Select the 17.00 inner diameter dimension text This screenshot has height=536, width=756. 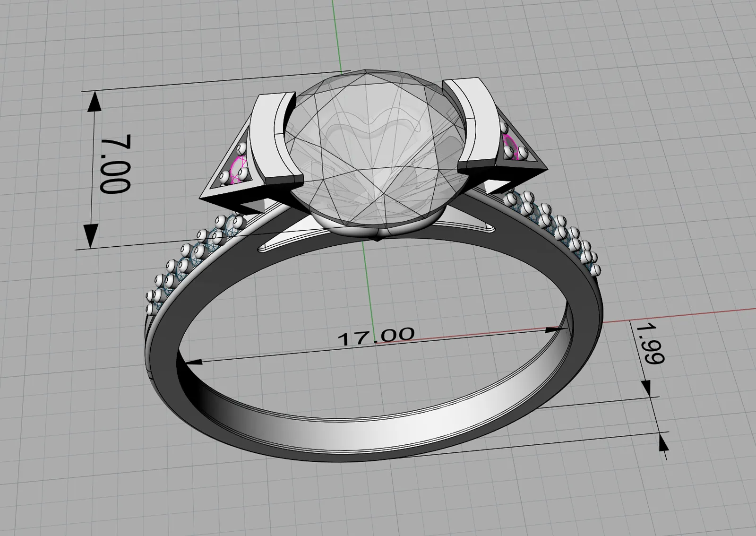point(376,336)
